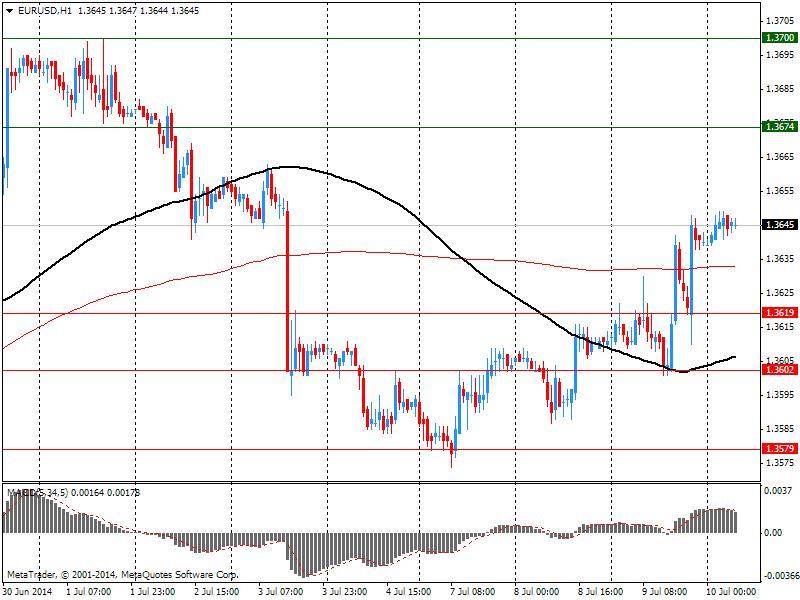Image resolution: width=800 pixels, height=600 pixels.
Task: Select the 1.3700 green price label
Action: (780, 38)
